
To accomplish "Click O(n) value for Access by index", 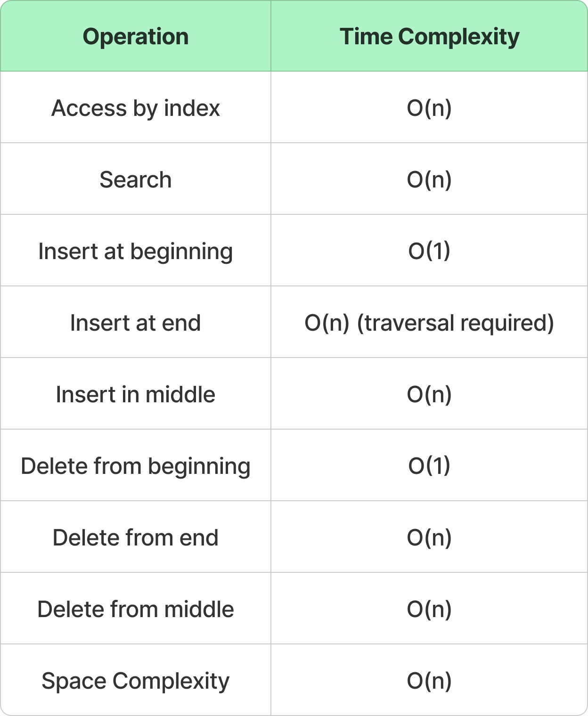I will coord(429,108).
